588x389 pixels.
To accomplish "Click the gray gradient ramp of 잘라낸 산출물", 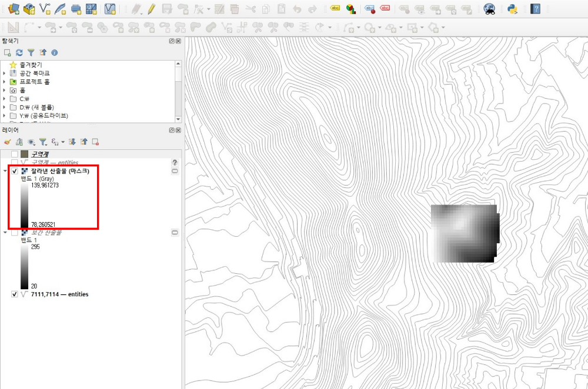I will 24,205.
